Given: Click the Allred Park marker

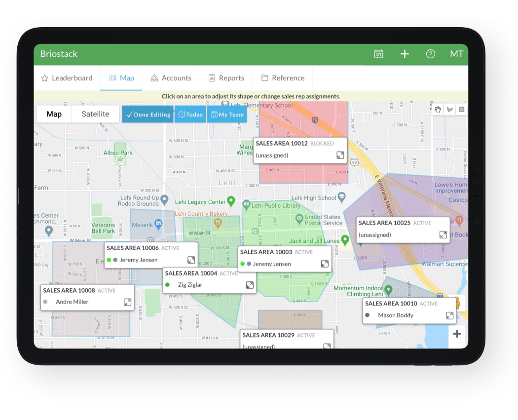Looking at the screenshot, I should 119,159.
